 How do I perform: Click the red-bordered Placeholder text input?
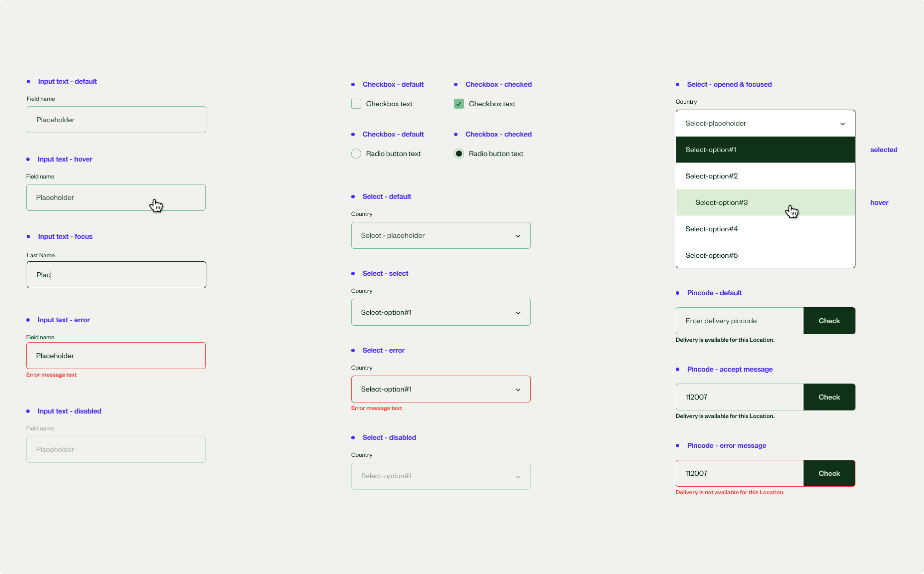116,356
